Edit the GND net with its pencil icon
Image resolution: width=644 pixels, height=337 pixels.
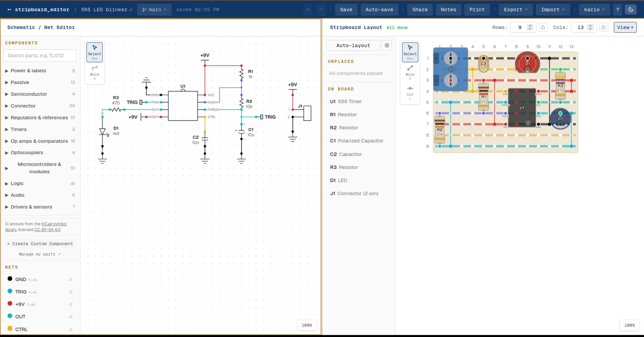tap(71, 280)
